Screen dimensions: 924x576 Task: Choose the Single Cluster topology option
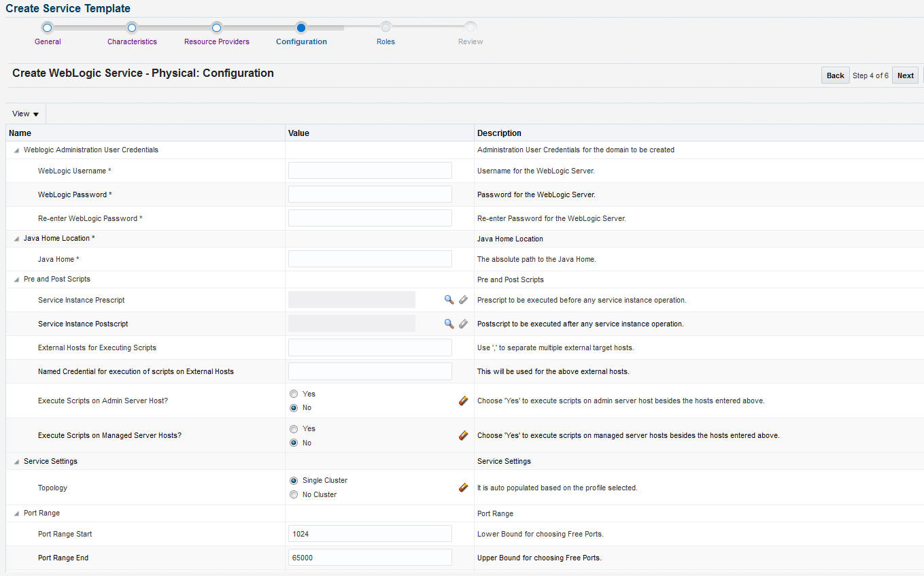click(294, 481)
